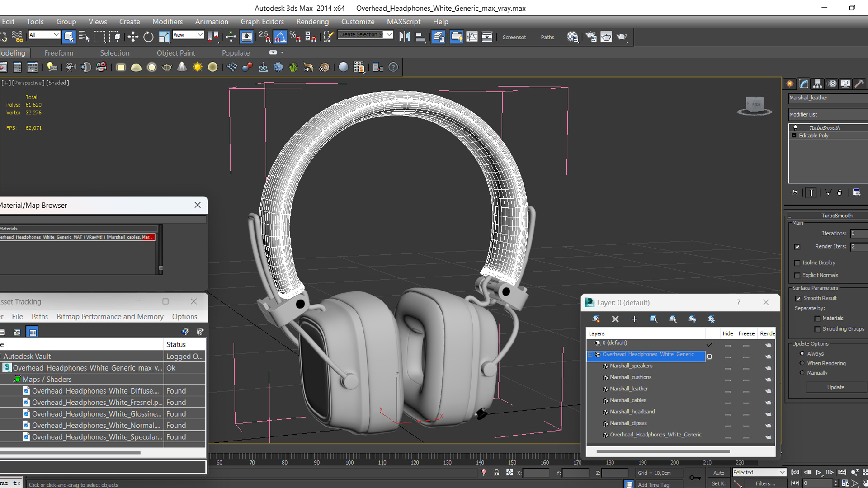Add selected objects to layer plus icon
868x488 pixels.
click(x=634, y=319)
